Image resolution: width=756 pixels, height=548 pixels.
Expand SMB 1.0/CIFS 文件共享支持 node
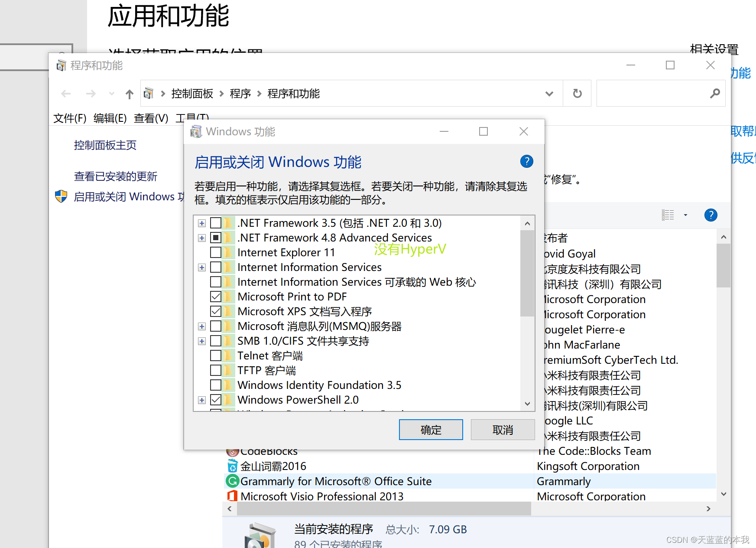pos(202,341)
